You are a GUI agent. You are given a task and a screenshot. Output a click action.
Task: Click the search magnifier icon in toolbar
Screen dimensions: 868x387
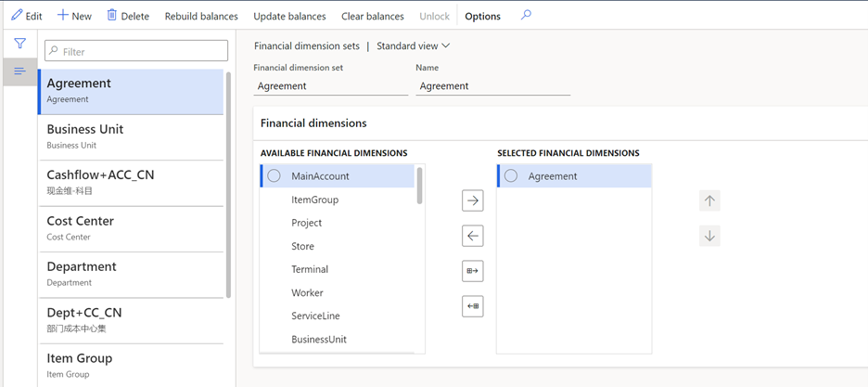click(526, 16)
